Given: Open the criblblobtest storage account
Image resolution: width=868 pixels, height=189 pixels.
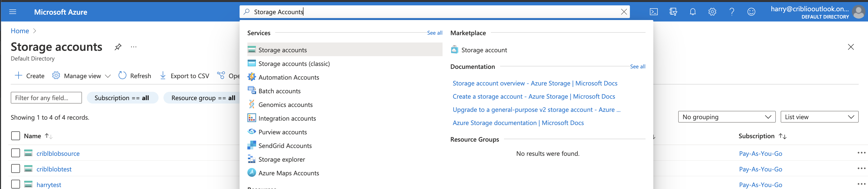Looking at the screenshot, I should [x=54, y=169].
